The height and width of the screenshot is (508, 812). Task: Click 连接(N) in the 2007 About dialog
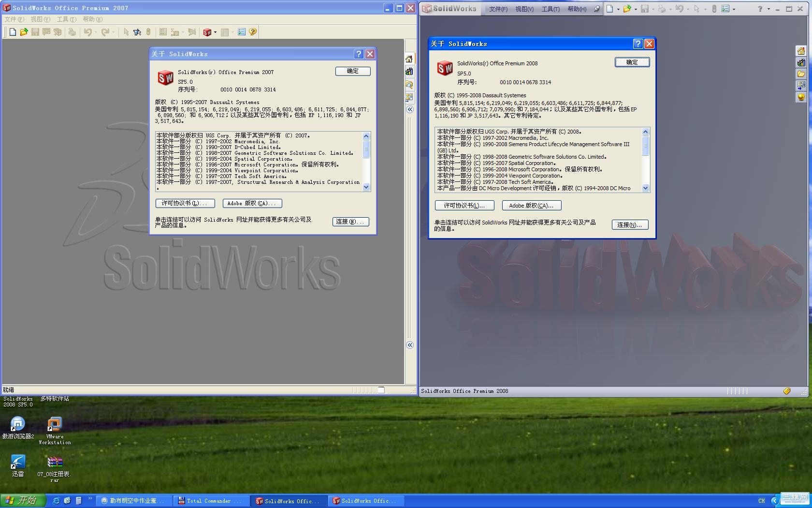point(350,222)
